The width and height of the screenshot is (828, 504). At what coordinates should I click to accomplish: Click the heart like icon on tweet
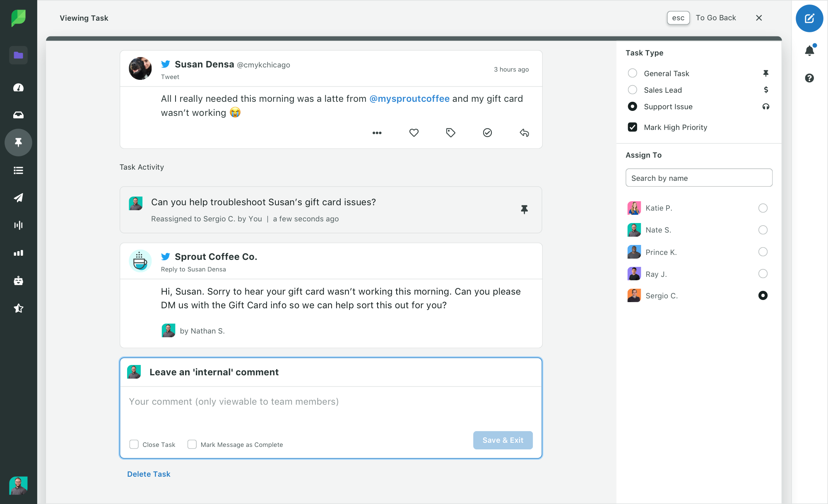(x=414, y=133)
